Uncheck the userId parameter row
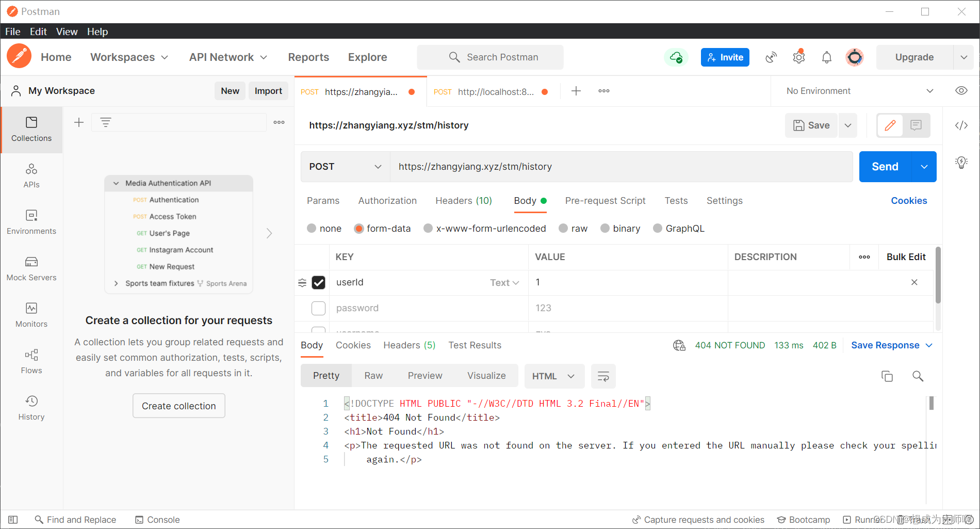The image size is (980, 529). 319,282
